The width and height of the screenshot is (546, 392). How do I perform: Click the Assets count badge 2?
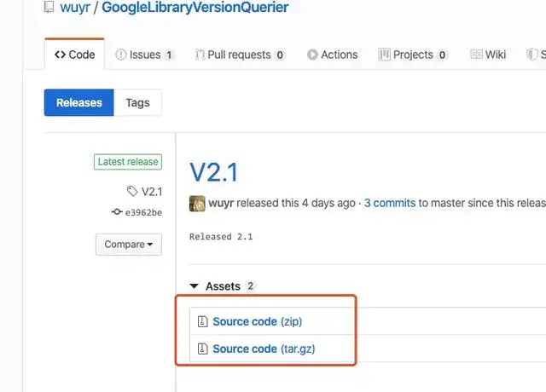(250, 286)
